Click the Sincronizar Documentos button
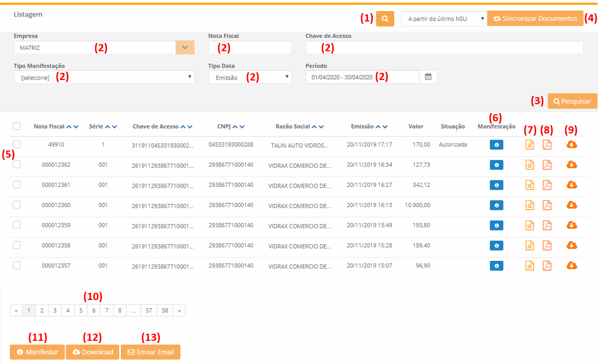This screenshot has height=364, width=598. [x=535, y=18]
